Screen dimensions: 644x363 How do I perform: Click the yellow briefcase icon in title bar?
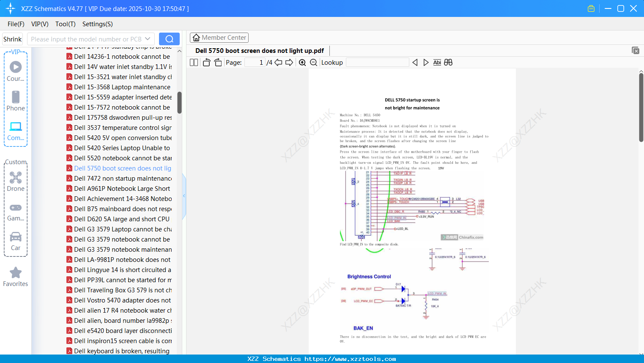591,8
